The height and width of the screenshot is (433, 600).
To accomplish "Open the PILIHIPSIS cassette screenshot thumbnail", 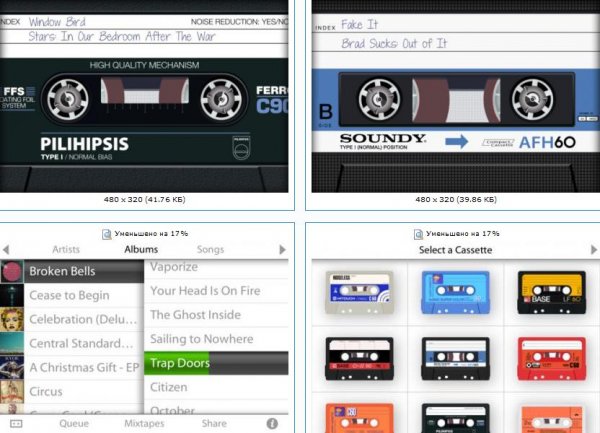I will pyautogui.click(x=144, y=96).
